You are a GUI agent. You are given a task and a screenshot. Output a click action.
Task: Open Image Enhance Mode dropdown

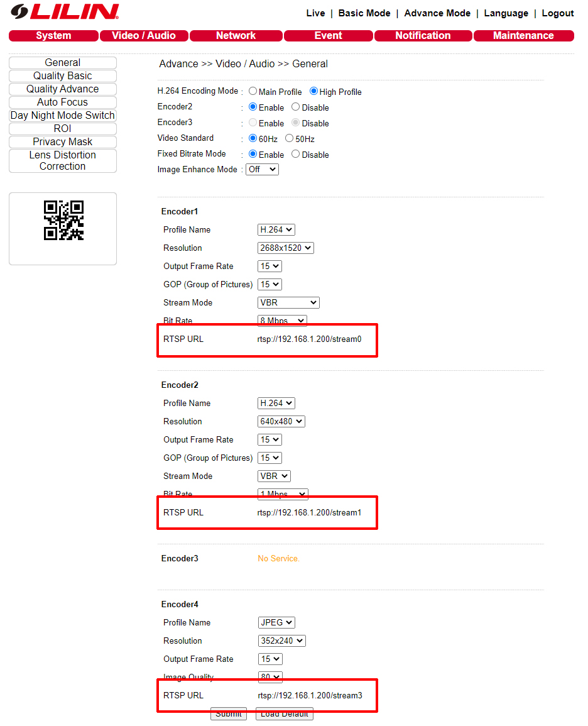pyautogui.click(x=263, y=170)
